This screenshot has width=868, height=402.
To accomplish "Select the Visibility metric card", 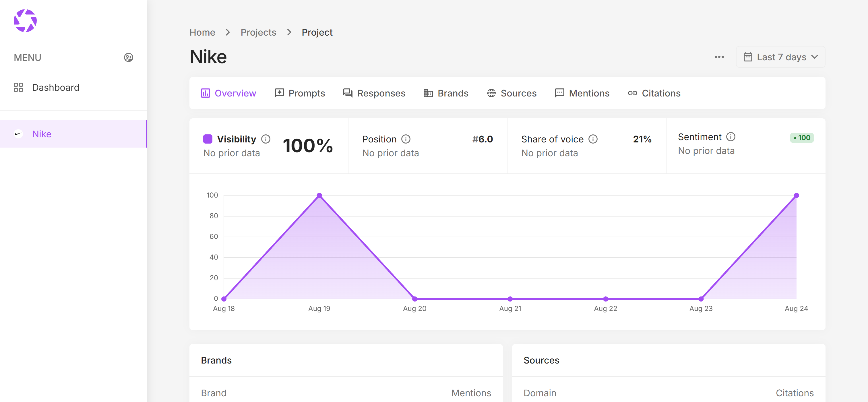I will [x=269, y=146].
